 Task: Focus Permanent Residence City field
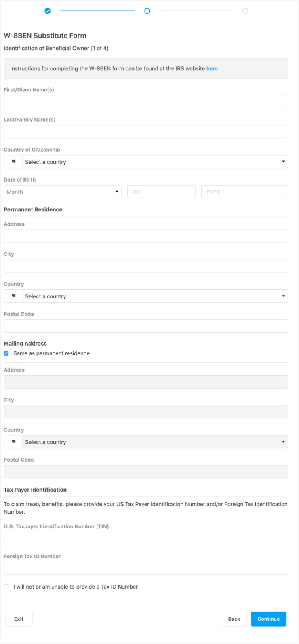point(146,266)
